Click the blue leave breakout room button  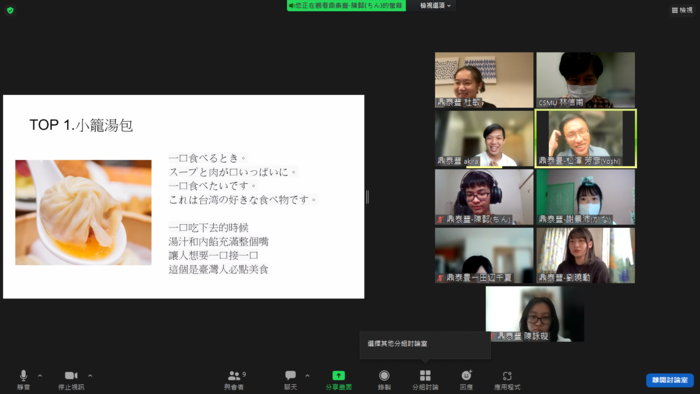(x=670, y=380)
